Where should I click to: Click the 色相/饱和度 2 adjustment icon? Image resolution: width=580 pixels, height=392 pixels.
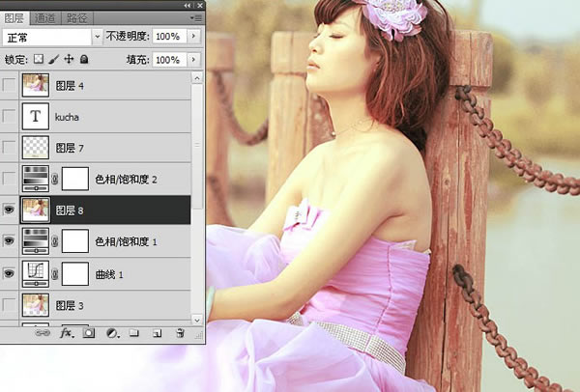click(35, 179)
